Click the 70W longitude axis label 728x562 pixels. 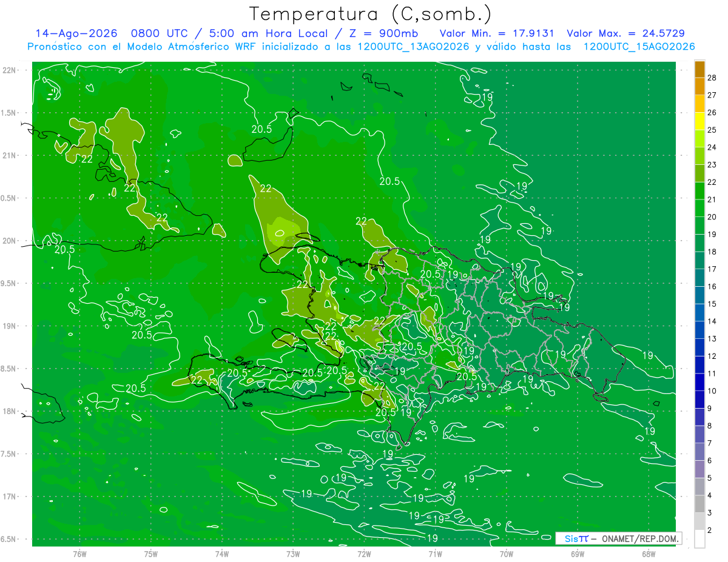(506, 554)
